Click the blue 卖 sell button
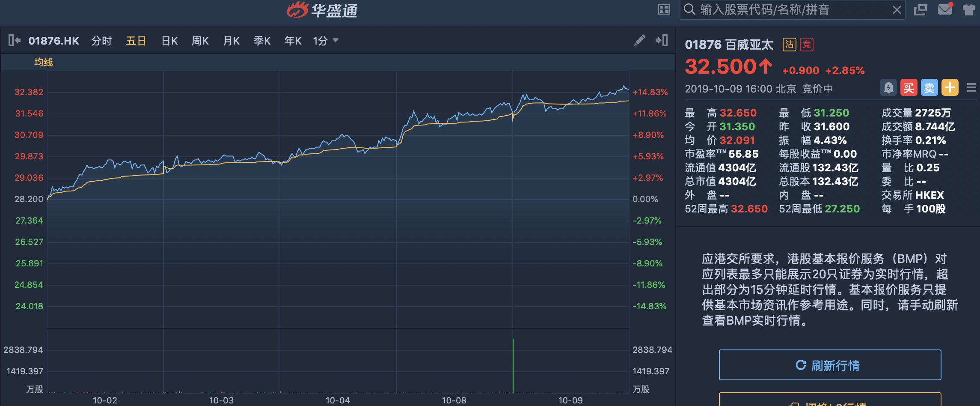 (x=930, y=88)
